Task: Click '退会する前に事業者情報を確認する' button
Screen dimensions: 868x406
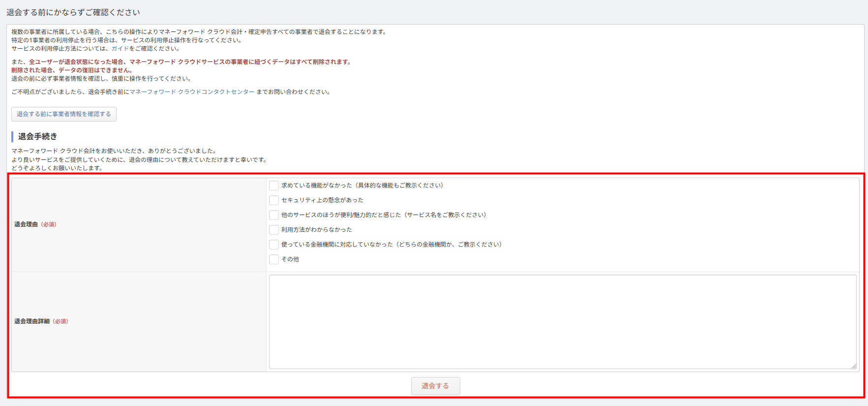Action: 64,114
